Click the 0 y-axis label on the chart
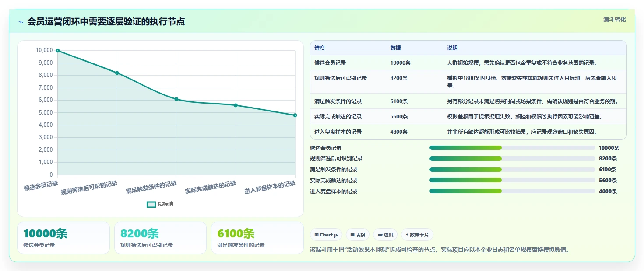This screenshot has height=271, width=644. [x=51, y=175]
